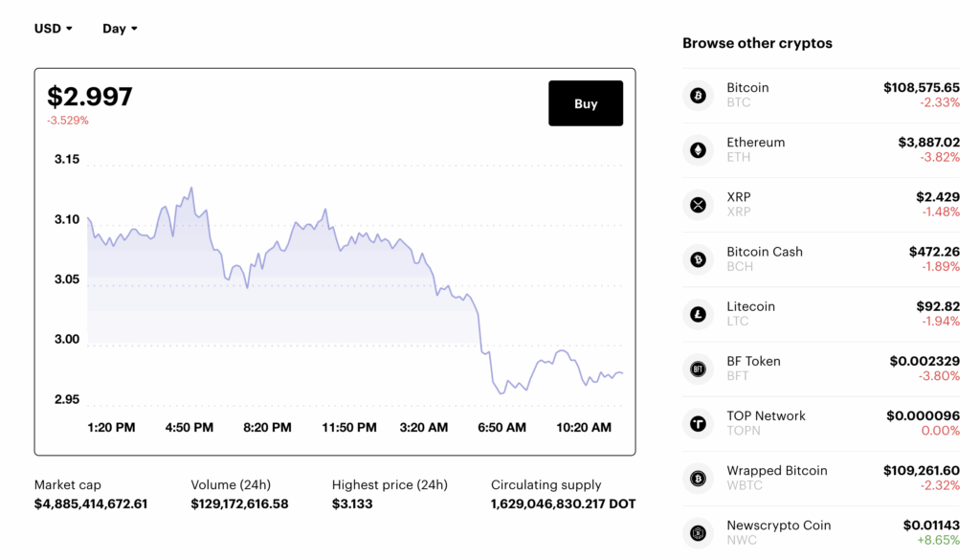Open the TOP Network name link
Viewport: 980px width, 559px height.
766,415
